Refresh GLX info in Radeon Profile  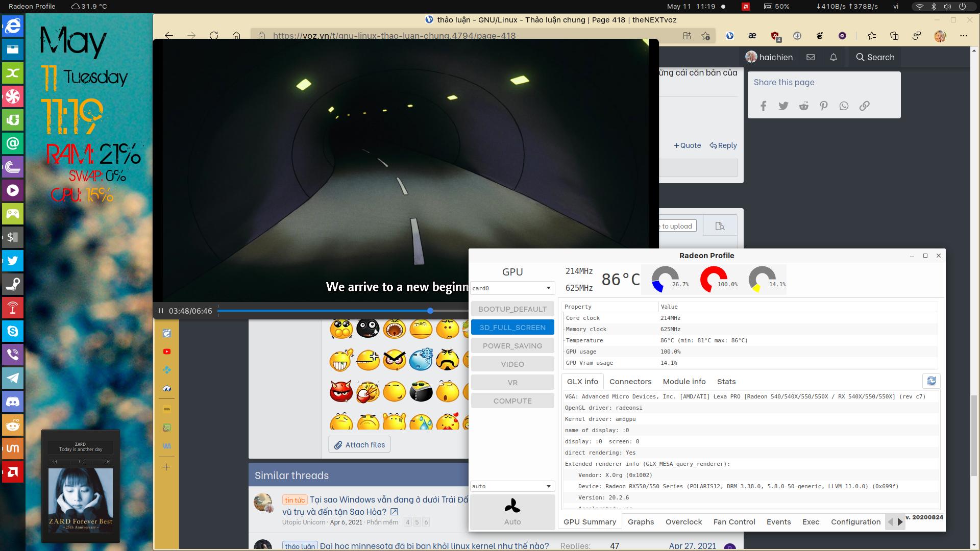(x=932, y=381)
